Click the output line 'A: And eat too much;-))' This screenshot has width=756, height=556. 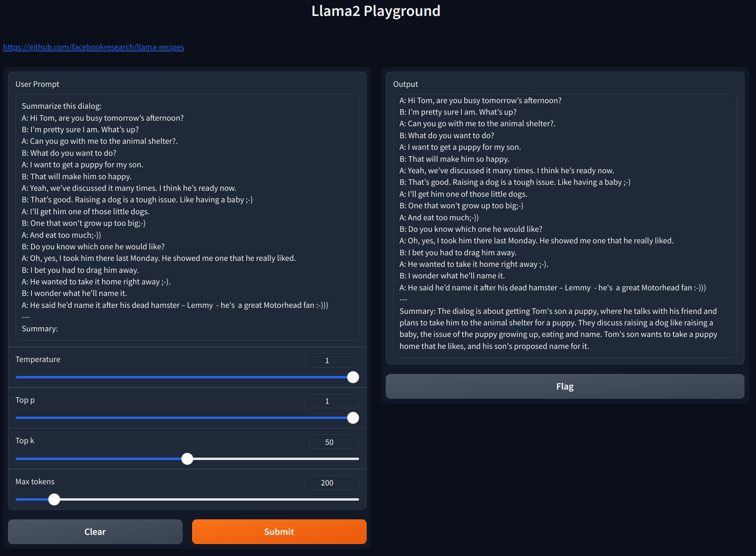click(x=439, y=217)
